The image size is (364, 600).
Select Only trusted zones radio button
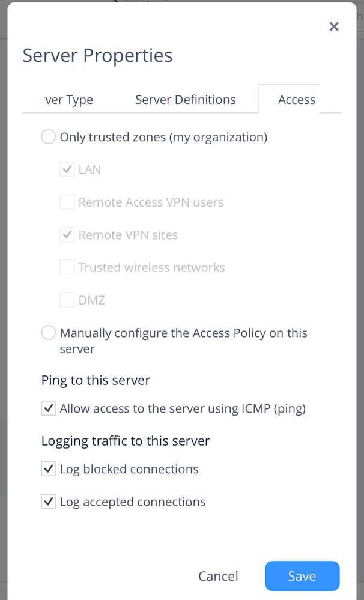click(x=49, y=136)
